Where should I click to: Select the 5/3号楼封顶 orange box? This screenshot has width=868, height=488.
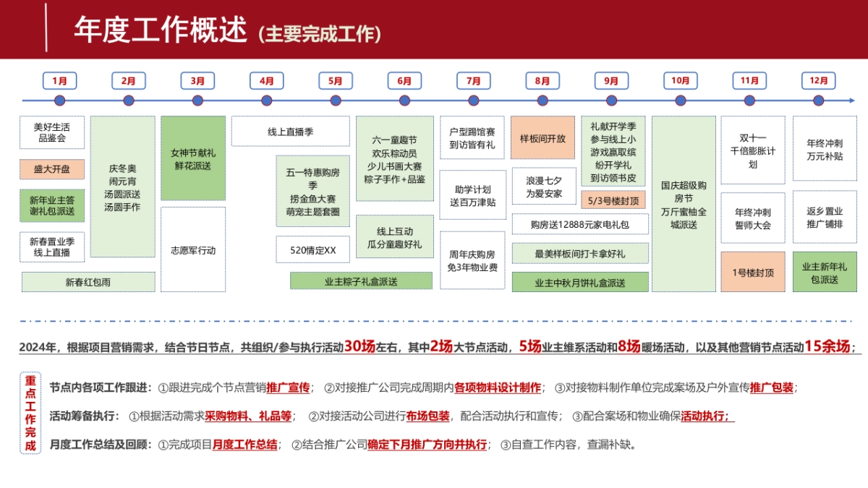point(615,199)
